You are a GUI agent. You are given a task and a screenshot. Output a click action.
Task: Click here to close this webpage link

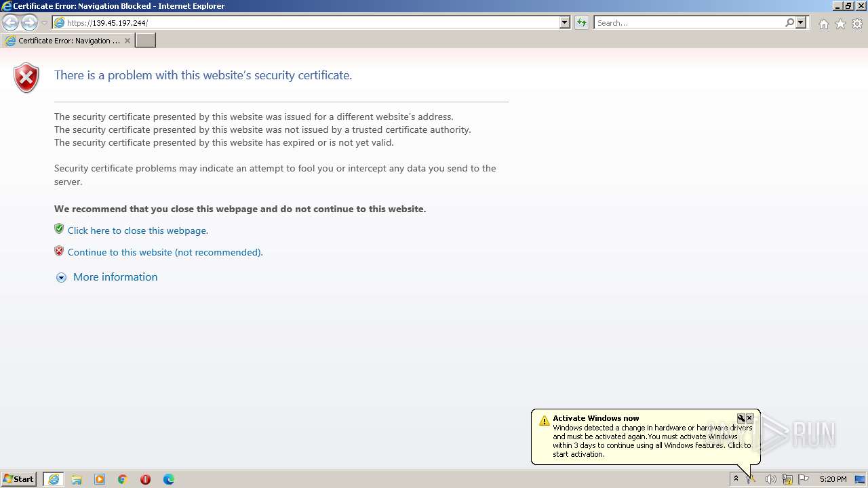[138, 230]
